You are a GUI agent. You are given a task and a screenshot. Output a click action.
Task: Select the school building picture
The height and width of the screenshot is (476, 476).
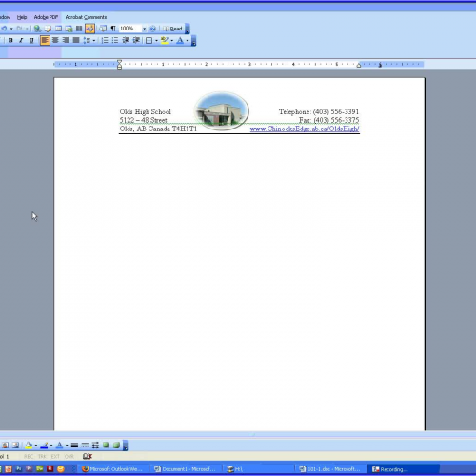coord(222,111)
